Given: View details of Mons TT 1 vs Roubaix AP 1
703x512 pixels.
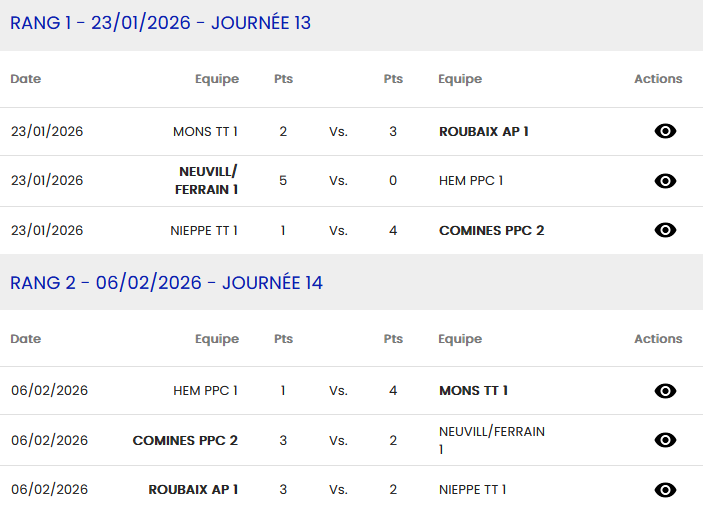Looking at the screenshot, I should 665,131.
